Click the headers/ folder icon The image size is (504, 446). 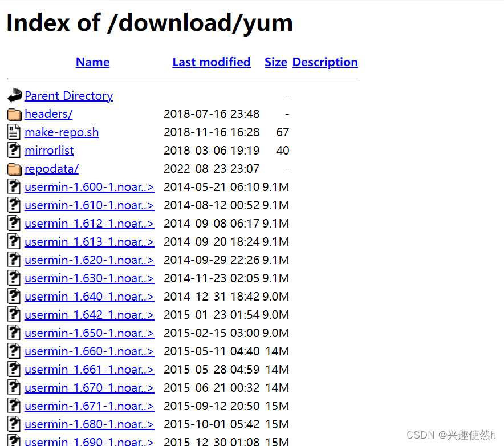pyautogui.click(x=14, y=114)
